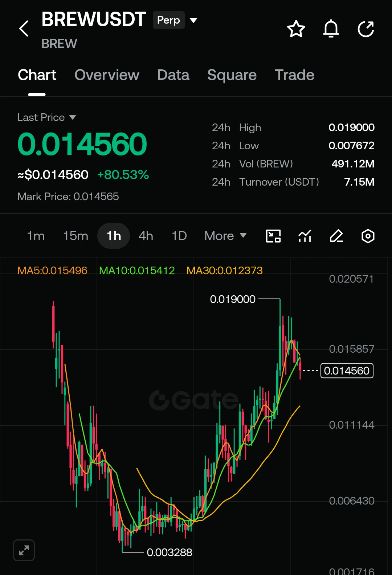Tap the 24h Turnover value 7.15M
Image resolution: width=392 pixels, height=575 pixels.
coord(359,182)
